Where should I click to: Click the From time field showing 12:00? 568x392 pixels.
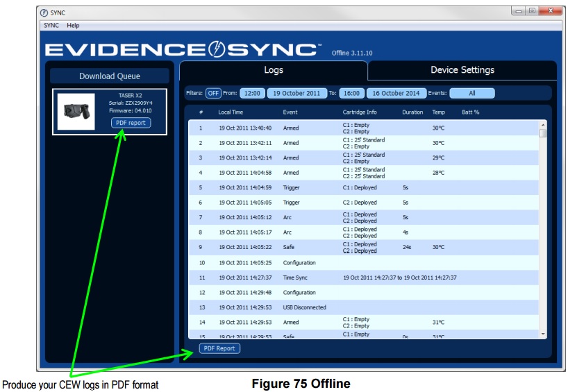[252, 93]
